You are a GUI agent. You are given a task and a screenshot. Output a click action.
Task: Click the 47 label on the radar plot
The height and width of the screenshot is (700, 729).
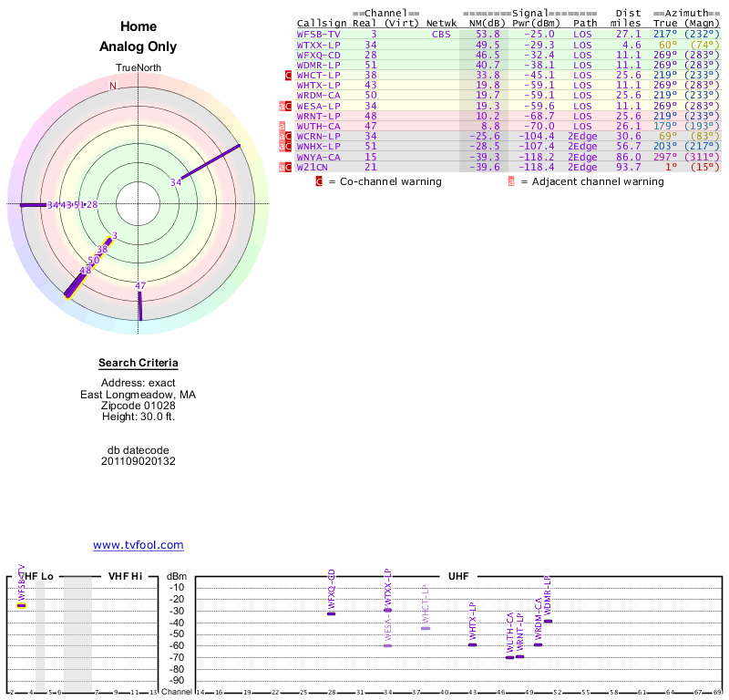140,286
